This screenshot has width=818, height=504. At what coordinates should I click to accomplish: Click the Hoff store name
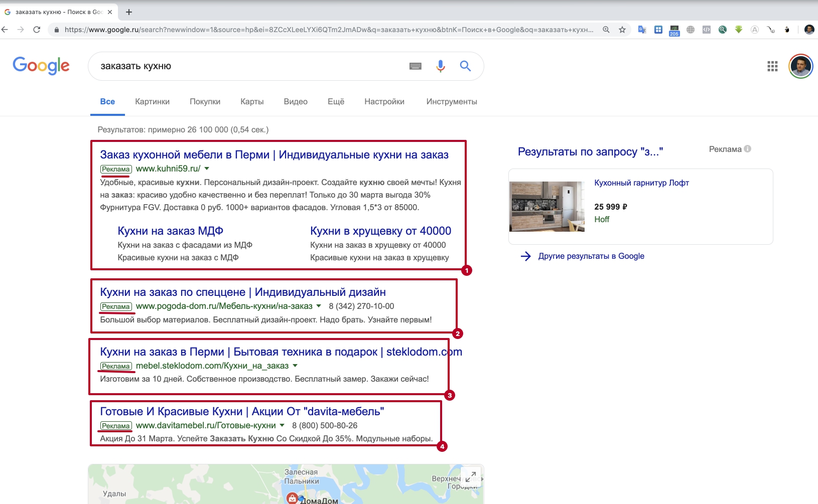[x=602, y=219]
